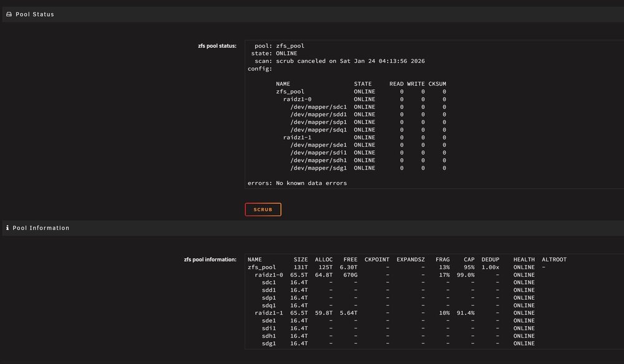Click the 670G free value

pyautogui.click(x=350, y=275)
